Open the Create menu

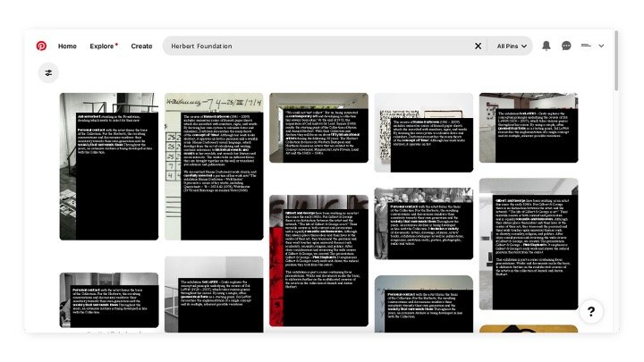pyautogui.click(x=141, y=46)
